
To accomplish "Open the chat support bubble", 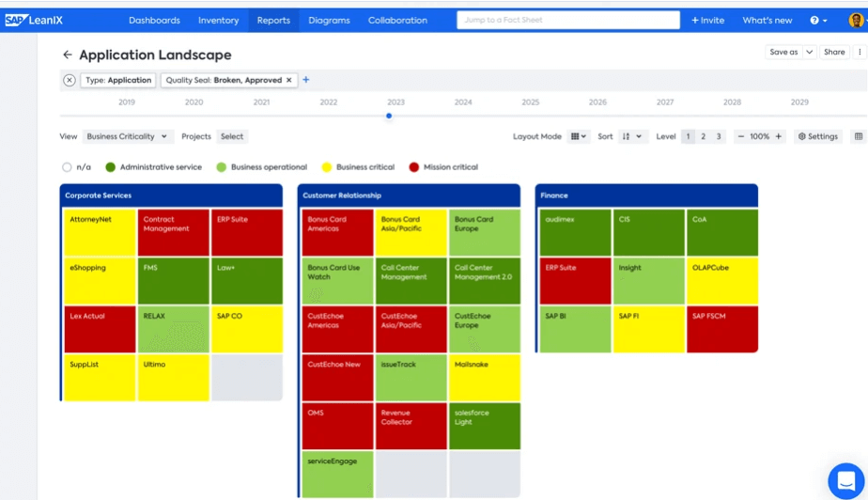I will click(x=845, y=480).
